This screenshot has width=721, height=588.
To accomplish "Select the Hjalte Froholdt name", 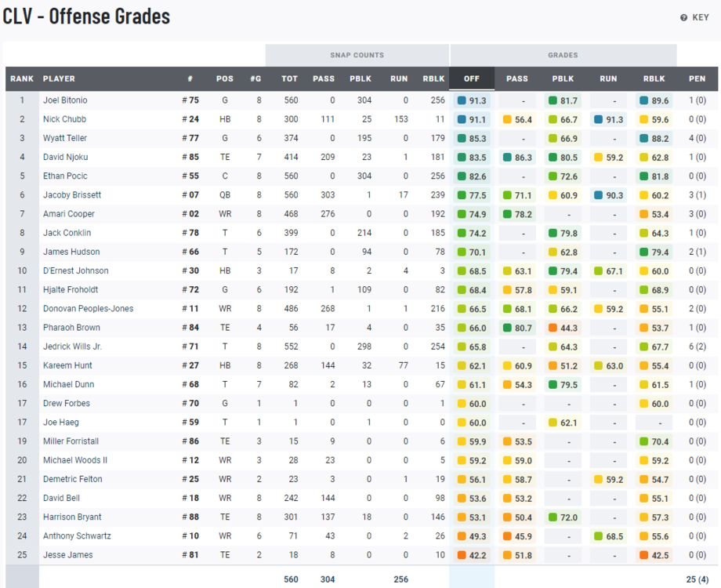I will [x=71, y=289].
